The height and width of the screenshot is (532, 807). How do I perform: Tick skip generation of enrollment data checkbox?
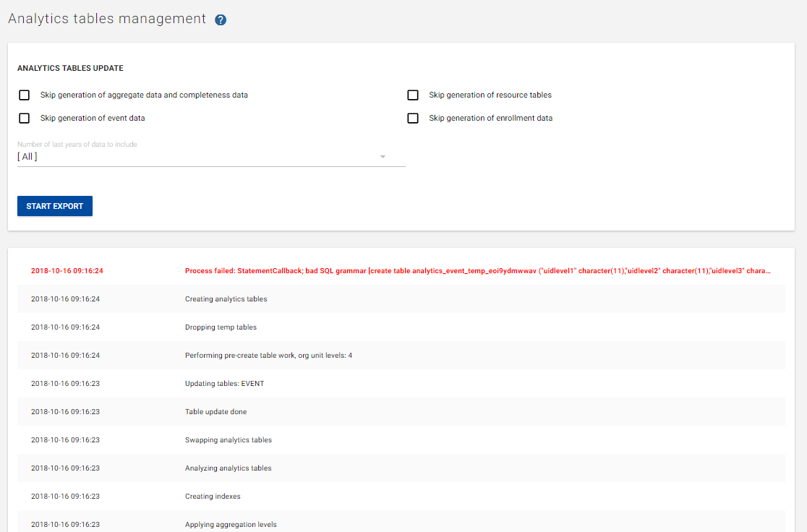click(413, 119)
